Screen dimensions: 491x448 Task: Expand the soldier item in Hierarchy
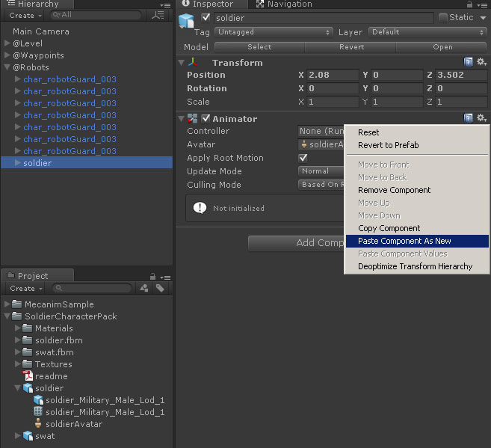[17, 162]
